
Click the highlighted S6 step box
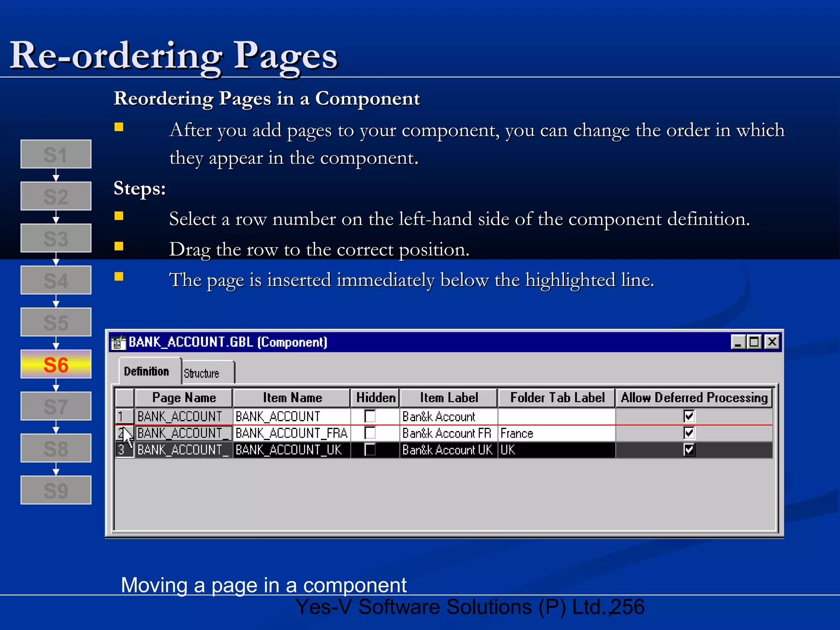point(56,364)
